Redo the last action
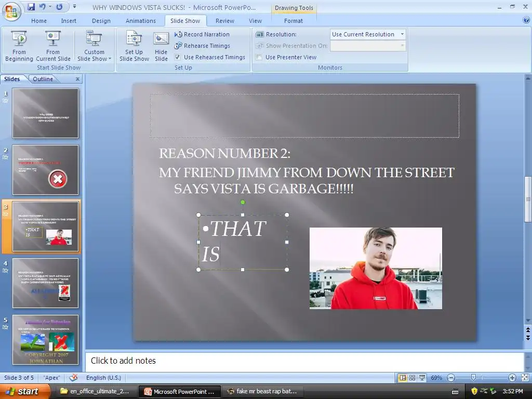Viewport: 532px width, 399px height. (59, 7)
